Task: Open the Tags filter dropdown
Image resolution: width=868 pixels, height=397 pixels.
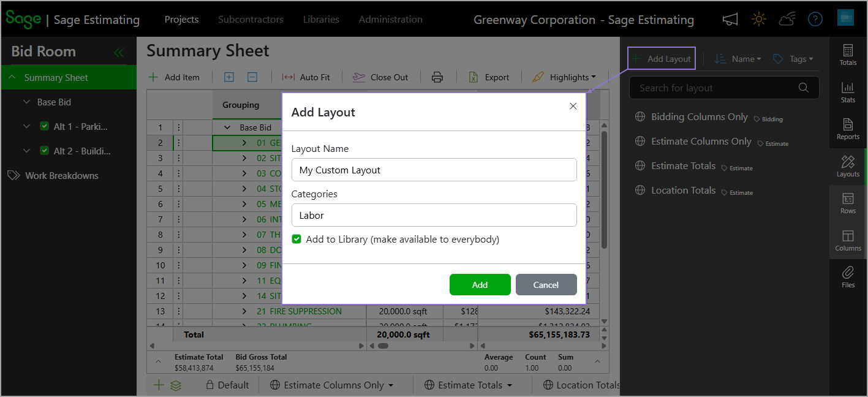Action: 793,59
